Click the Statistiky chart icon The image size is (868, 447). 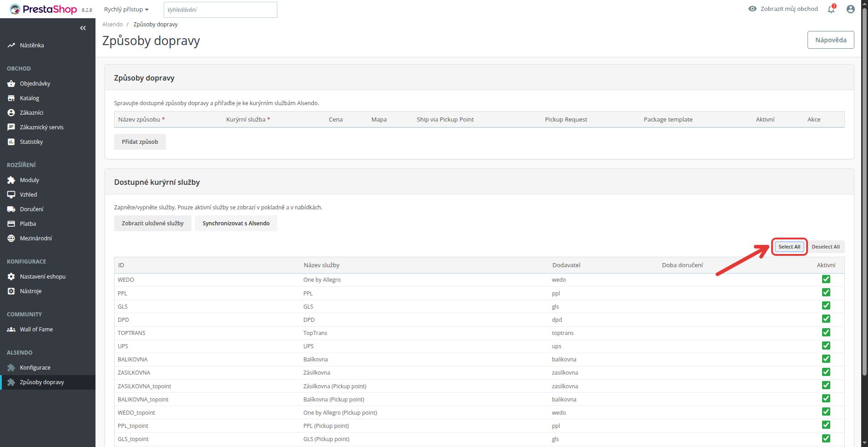(11, 142)
